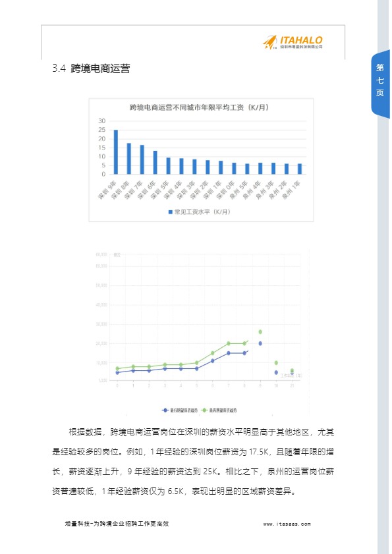Screen dimensions: 392x554
Task: Click the vertical scrollbar strip on the right
Action: pos(383,277)
